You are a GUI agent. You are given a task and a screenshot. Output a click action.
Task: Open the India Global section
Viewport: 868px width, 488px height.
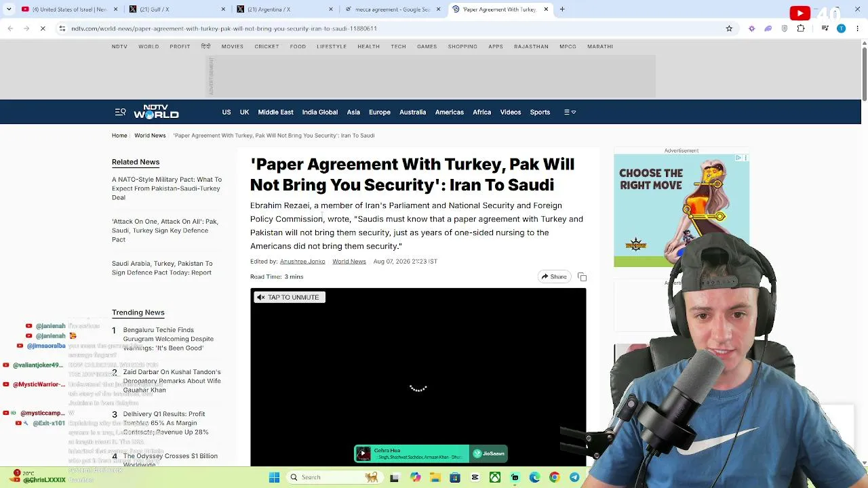[x=320, y=113]
